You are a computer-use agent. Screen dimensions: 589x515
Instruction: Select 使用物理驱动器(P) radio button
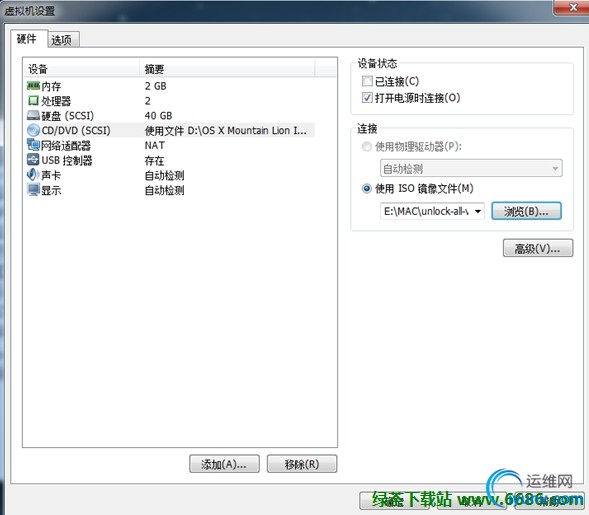tap(367, 146)
